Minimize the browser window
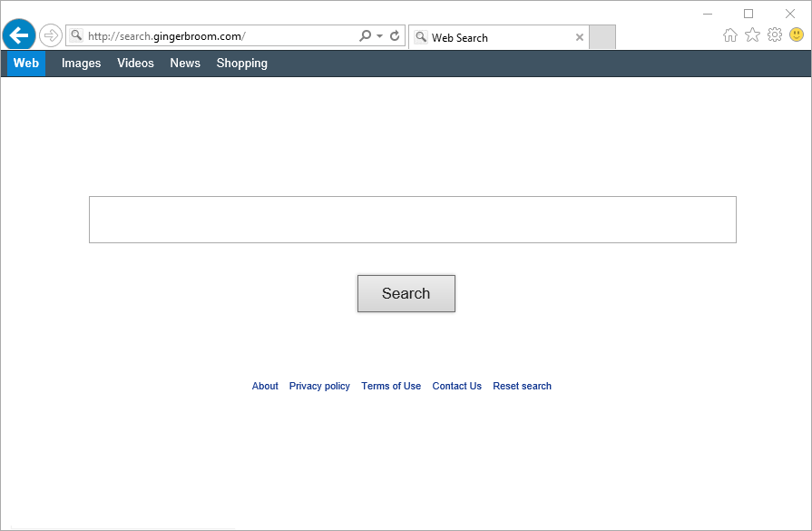Viewport: 812px width, 531px height. pos(708,14)
